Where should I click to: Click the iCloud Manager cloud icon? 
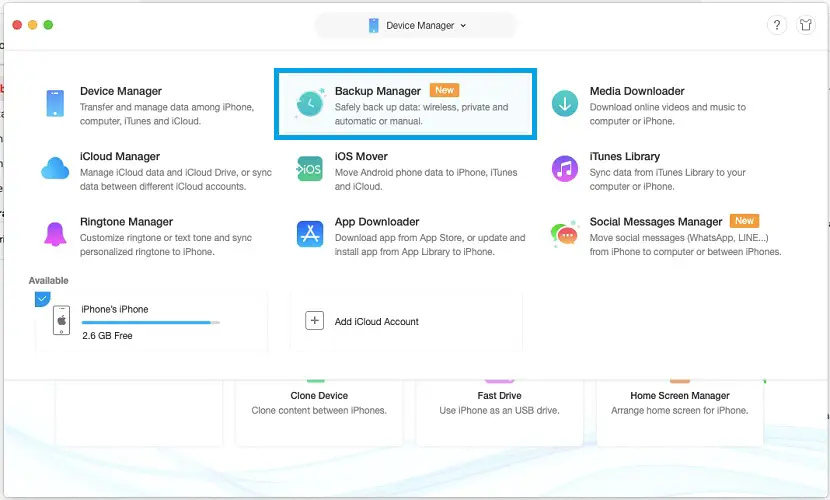click(x=54, y=169)
